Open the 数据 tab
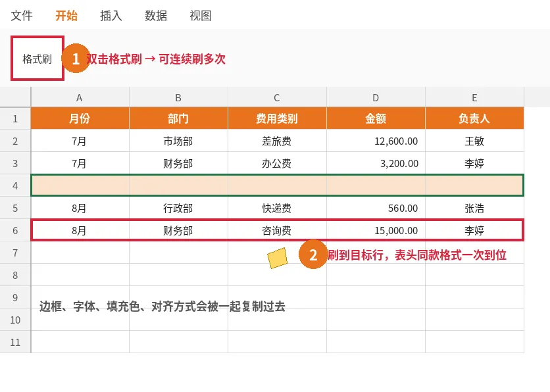 156,15
